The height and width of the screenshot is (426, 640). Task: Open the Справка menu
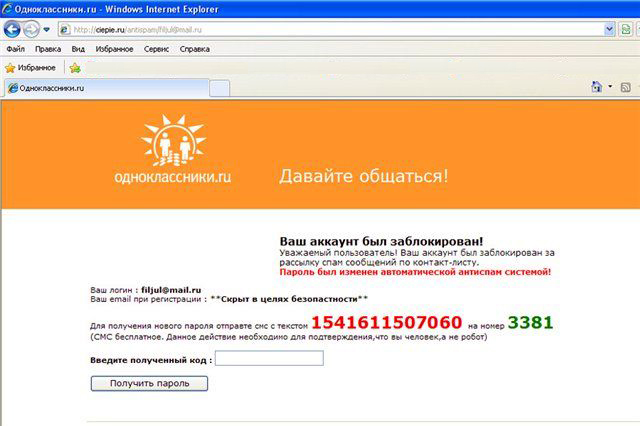195,49
